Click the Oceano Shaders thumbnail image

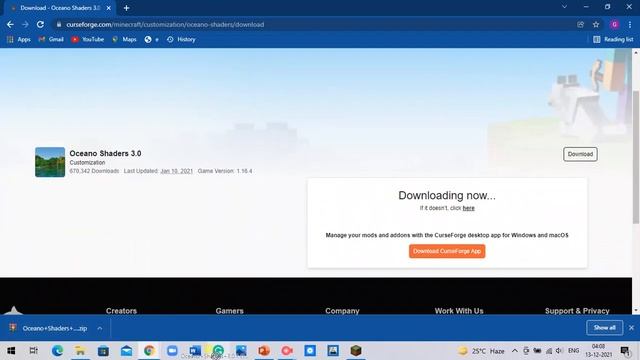point(50,162)
